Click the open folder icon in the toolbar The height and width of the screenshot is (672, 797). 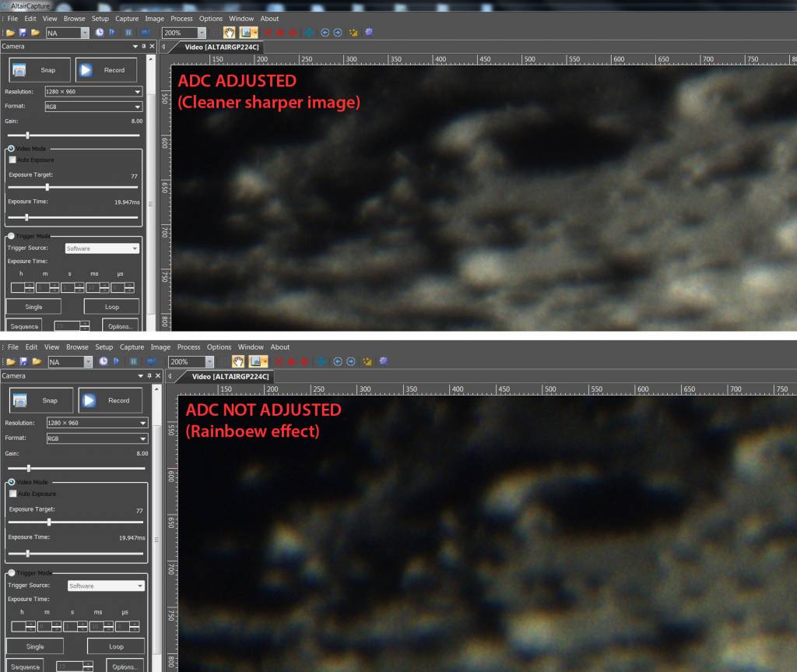(11, 32)
